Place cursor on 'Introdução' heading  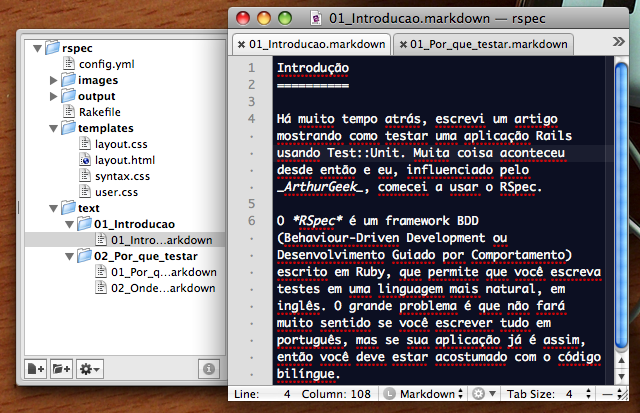pos(313,68)
